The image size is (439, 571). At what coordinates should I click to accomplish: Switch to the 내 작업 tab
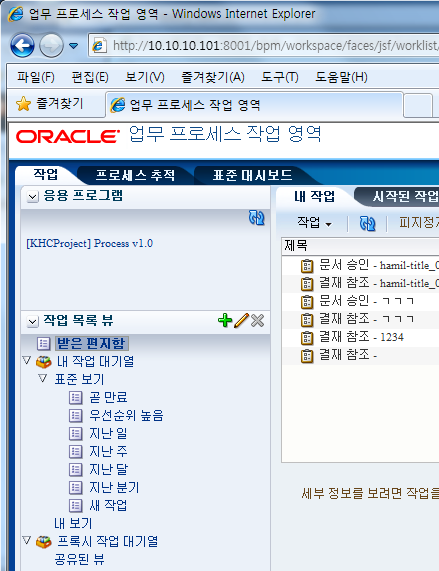(x=315, y=196)
